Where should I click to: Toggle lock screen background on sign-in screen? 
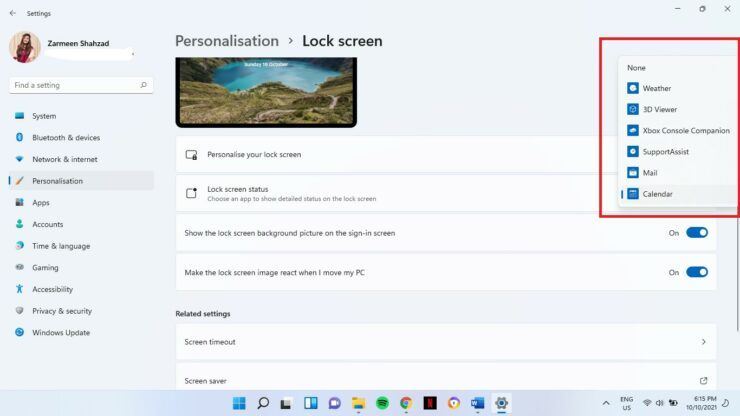click(x=697, y=233)
